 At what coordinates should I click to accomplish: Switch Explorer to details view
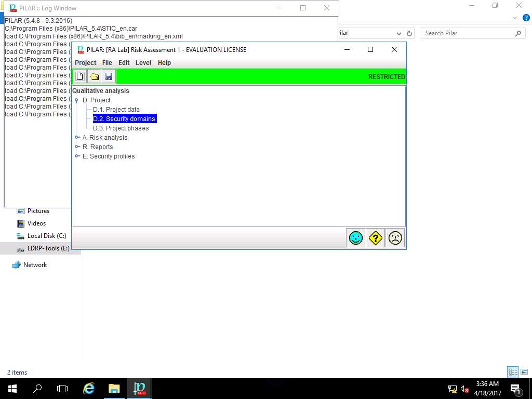pos(513,372)
